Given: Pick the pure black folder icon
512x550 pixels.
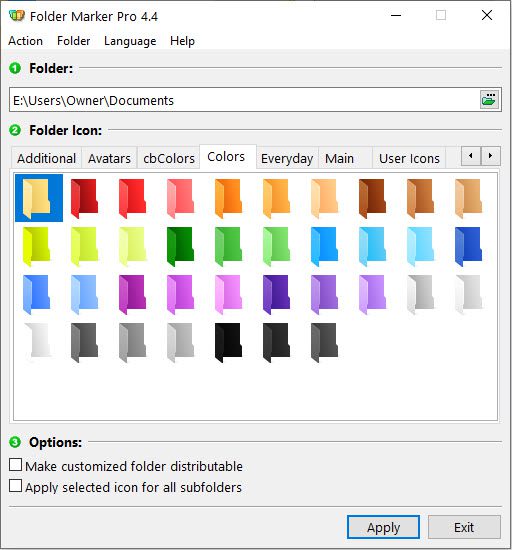Looking at the screenshot, I should pyautogui.click(x=228, y=342).
